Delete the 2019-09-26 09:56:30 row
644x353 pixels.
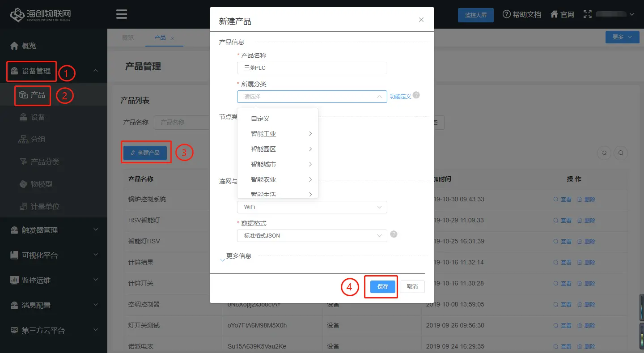click(586, 326)
